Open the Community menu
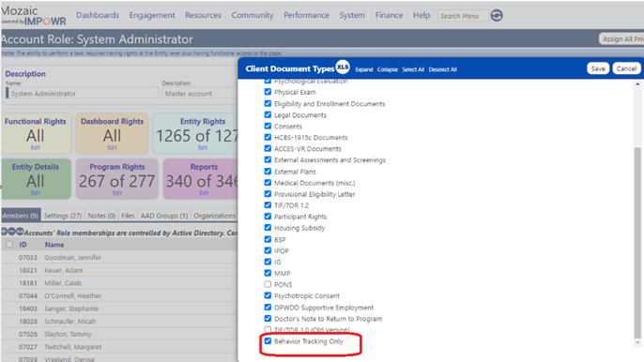 [253, 15]
